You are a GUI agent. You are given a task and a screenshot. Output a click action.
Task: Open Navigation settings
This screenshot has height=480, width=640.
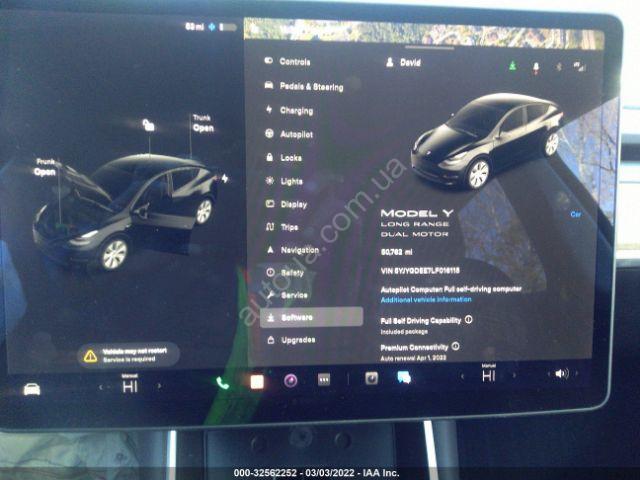tap(292, 250)
